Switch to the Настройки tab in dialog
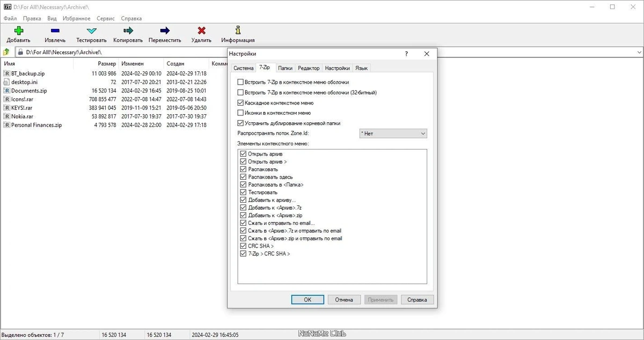Viewport: 644px width, 340px height. point(338,68)
